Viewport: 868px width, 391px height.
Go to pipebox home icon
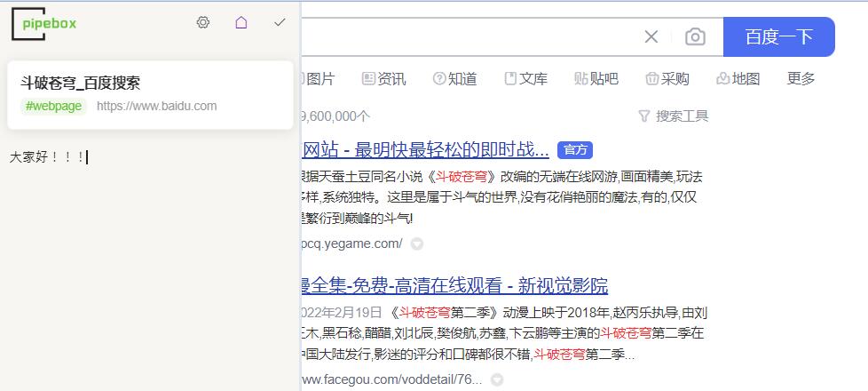point(241,23)
